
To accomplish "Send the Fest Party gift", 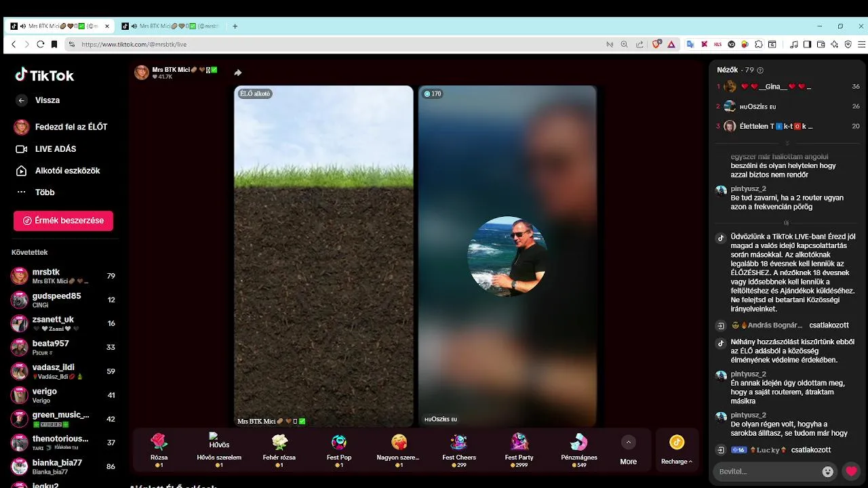I will click(519, 451).
